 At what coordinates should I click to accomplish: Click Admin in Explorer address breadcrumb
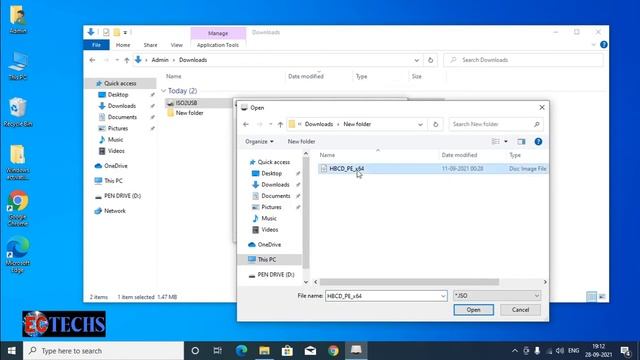160,60
